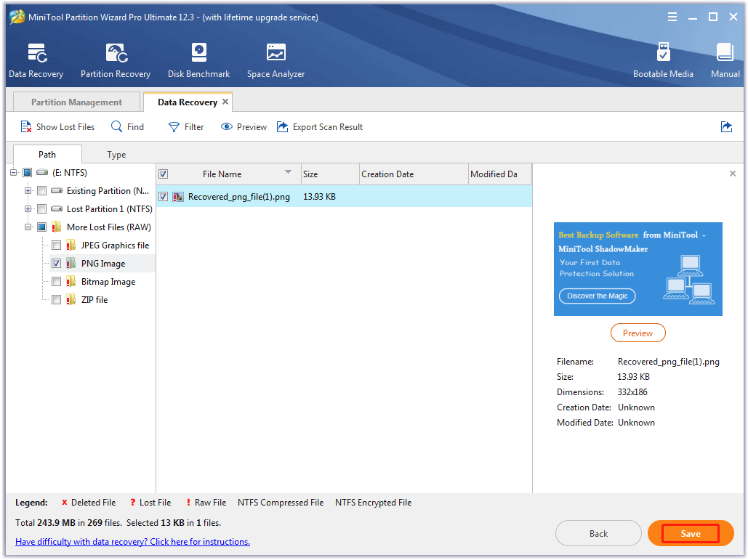Open the hamburger menu in the title bar
This screenshot has height=560, width=748.
point(672,17)
